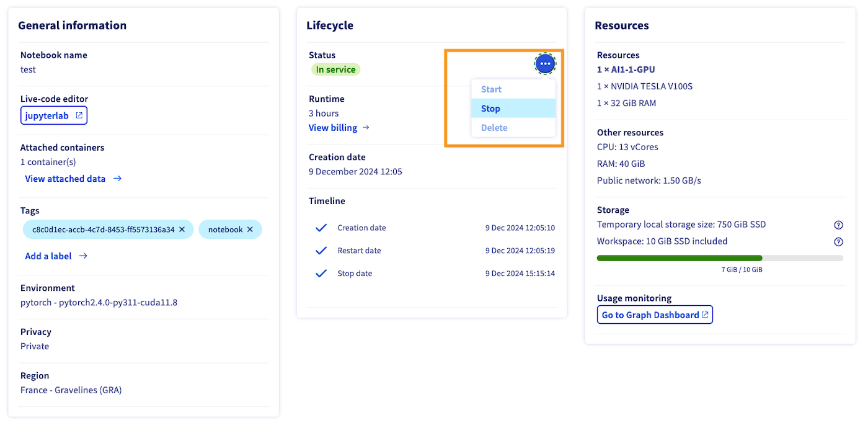Click the AI1-1-GPU resource name
868x428 pixels.
626,69
